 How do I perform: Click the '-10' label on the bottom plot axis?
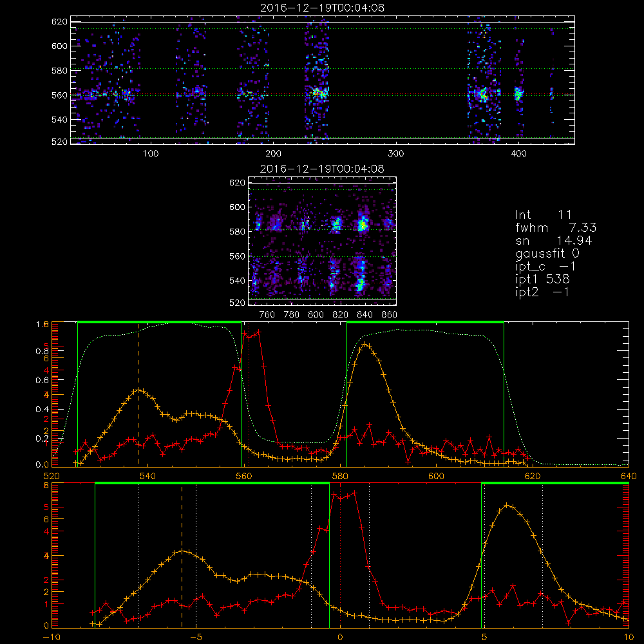pyautogui.click(x=52, y=637)
